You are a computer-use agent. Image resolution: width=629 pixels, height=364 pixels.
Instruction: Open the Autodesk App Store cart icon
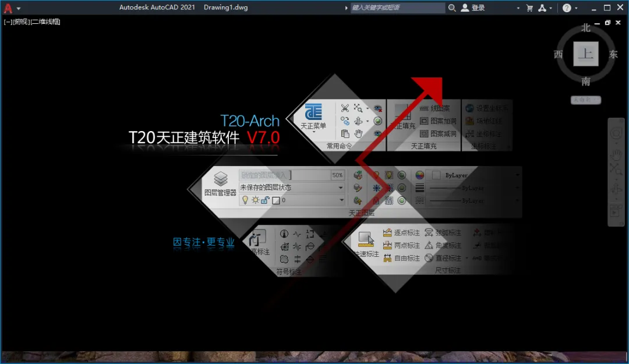click(529, 8)
